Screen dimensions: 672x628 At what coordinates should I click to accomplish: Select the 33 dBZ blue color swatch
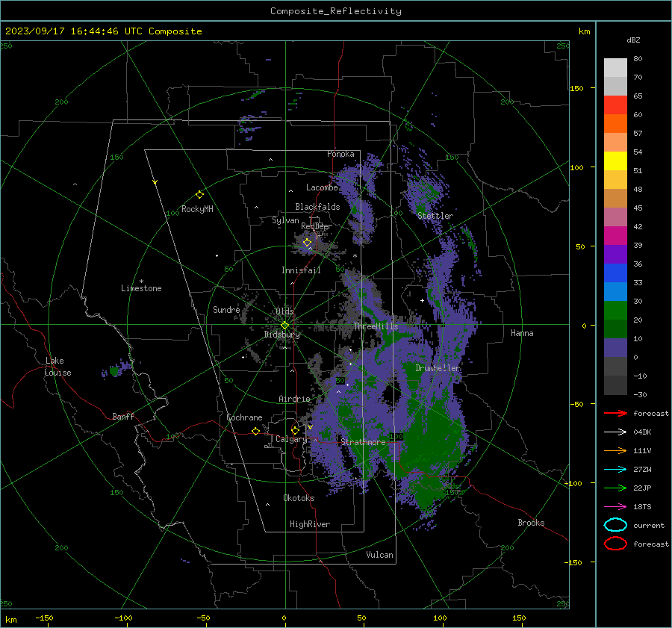[x=615, y=291]
